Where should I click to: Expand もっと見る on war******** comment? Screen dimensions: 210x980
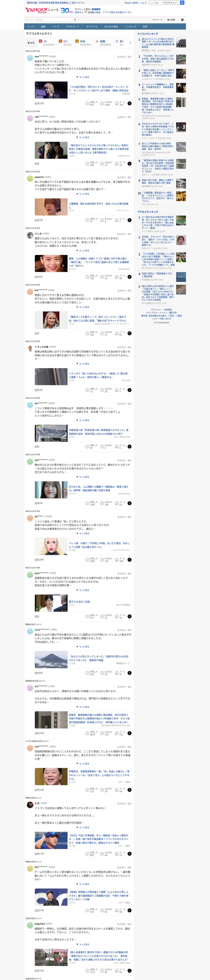pyautogui.click(x=83, y=77)
